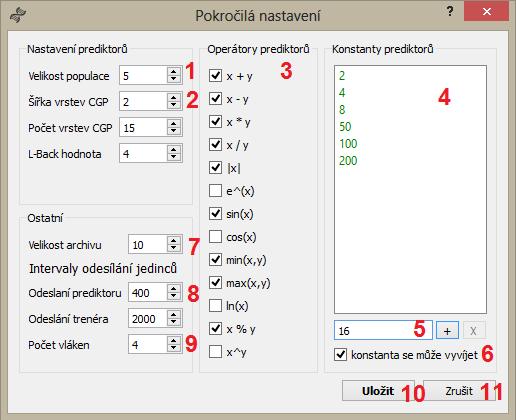Decrease Počet vrstev CGP with down arrow
This screenshot has width=516, height=420.
pos(174,131)
